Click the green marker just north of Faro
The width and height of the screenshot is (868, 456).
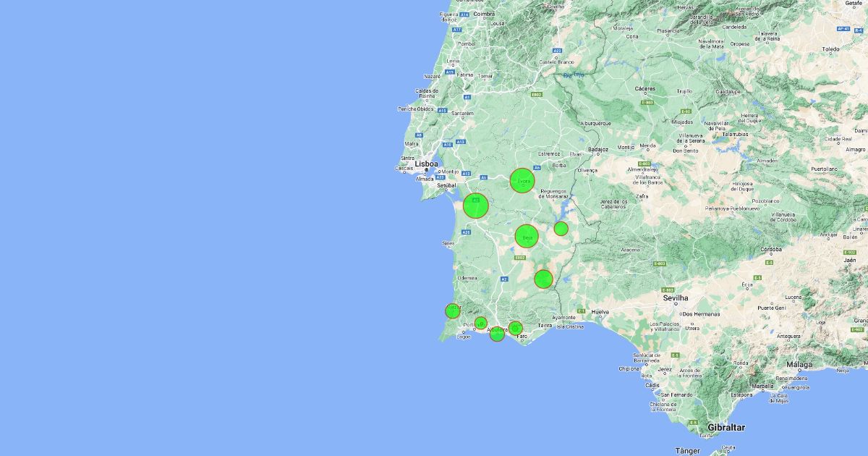[515, 328]
